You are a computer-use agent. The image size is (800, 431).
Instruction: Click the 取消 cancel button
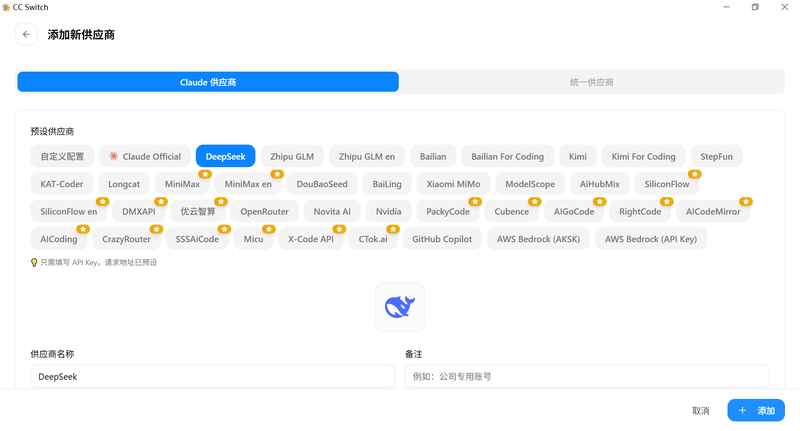pos(701,411)
